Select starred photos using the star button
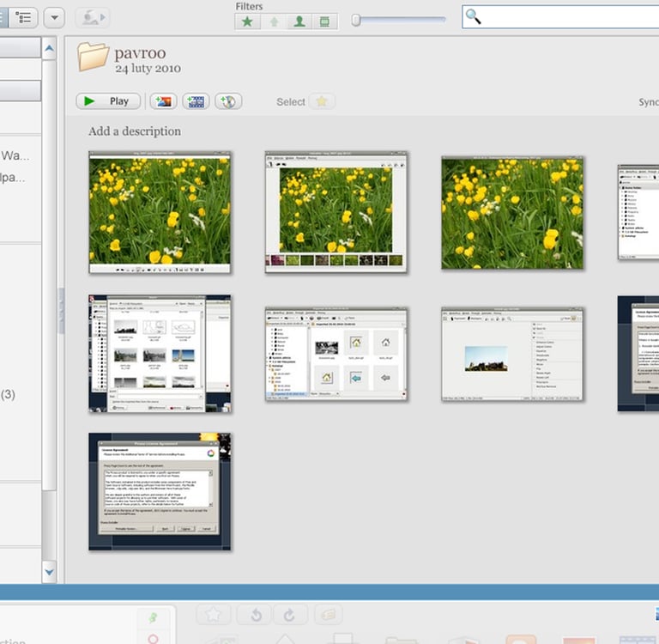This screenshot has height=644, width=659. click(x=322, y=101)
